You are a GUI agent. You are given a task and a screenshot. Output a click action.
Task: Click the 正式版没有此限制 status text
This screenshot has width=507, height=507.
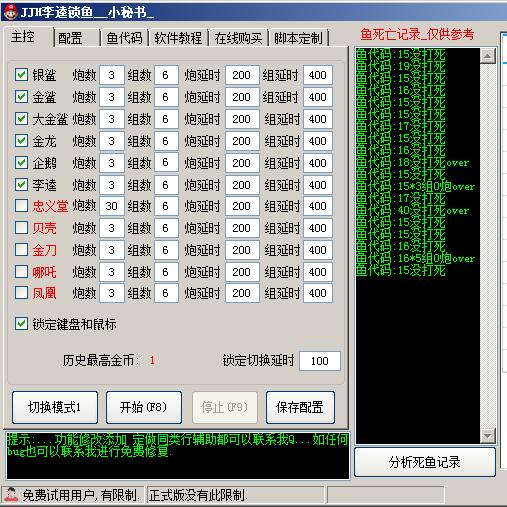(x=198, y=495)
